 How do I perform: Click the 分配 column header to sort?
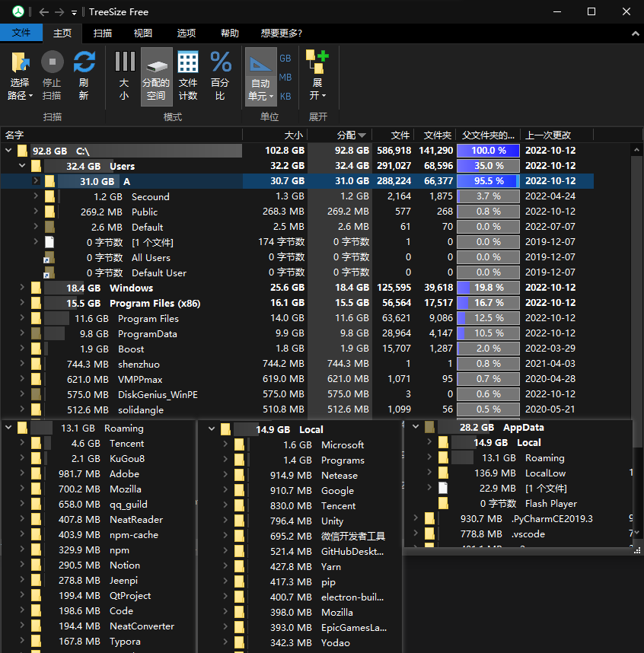(x=346, y=135)
